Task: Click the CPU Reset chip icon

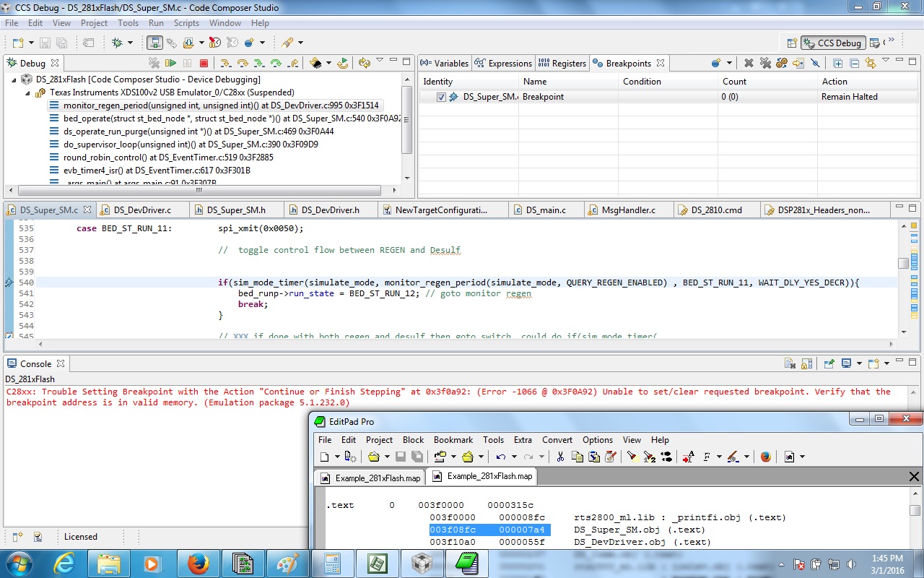Action: click(315, 64)
